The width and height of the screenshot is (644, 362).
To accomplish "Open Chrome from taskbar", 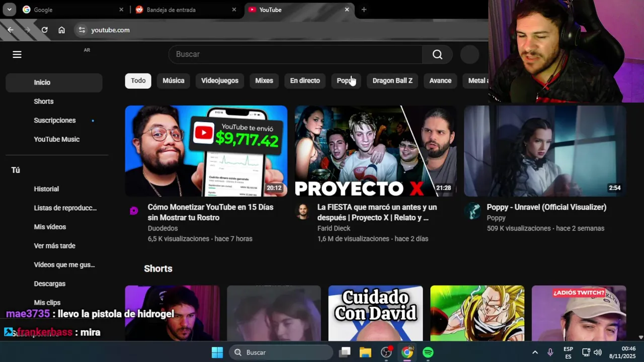I will pyautogui.click(x=407, y=352).
